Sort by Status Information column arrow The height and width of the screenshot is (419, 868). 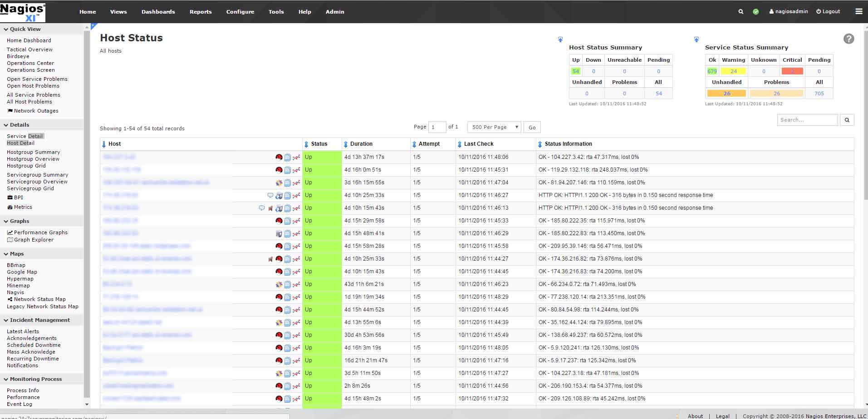tap(540, 144)
